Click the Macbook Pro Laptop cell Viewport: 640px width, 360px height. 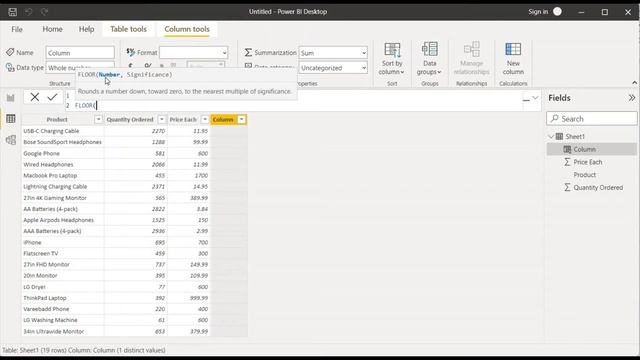(63, 176)
